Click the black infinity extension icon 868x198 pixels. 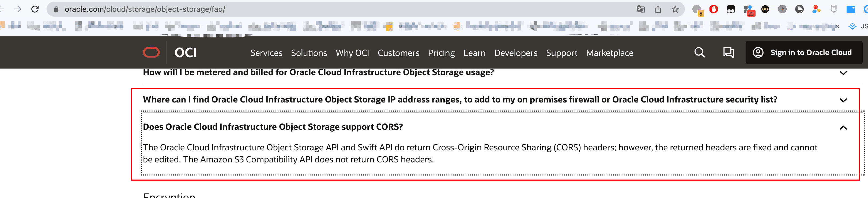[x=765, y=9]
